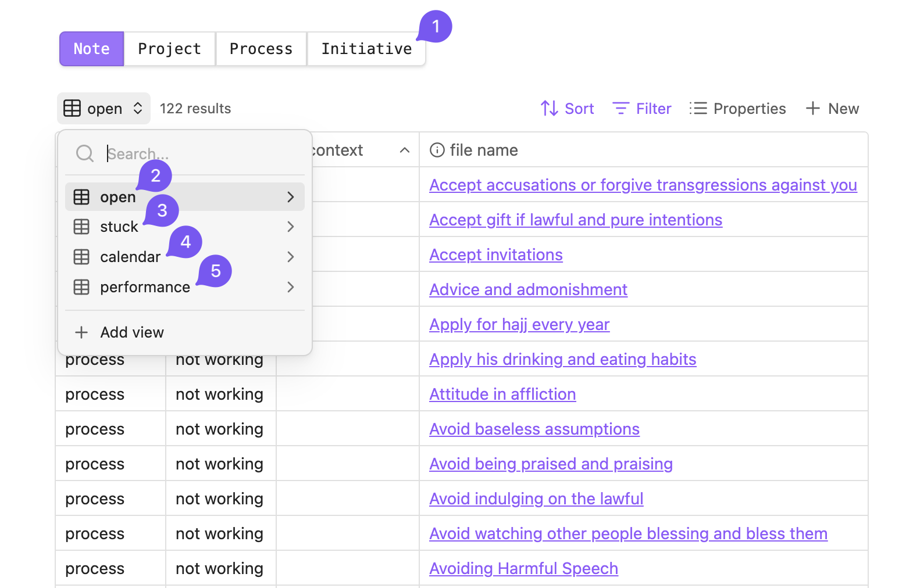Click Add view
906x588 pixels.
185,332
